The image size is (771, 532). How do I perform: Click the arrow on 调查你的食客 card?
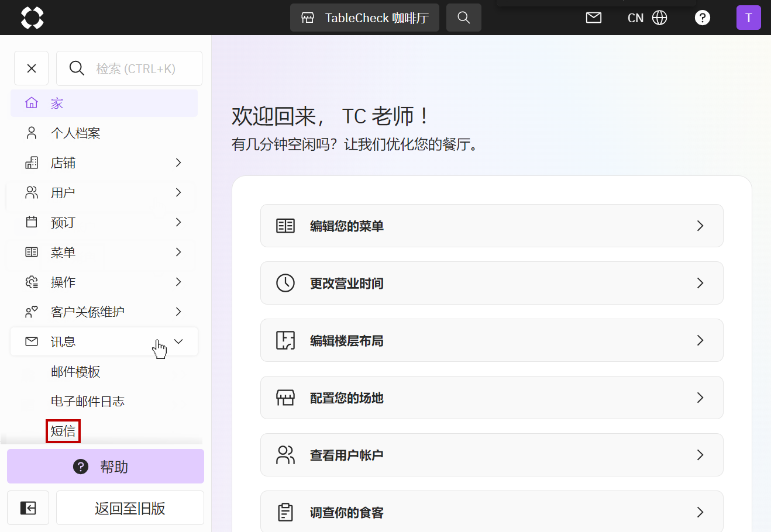tap(700, 512)
